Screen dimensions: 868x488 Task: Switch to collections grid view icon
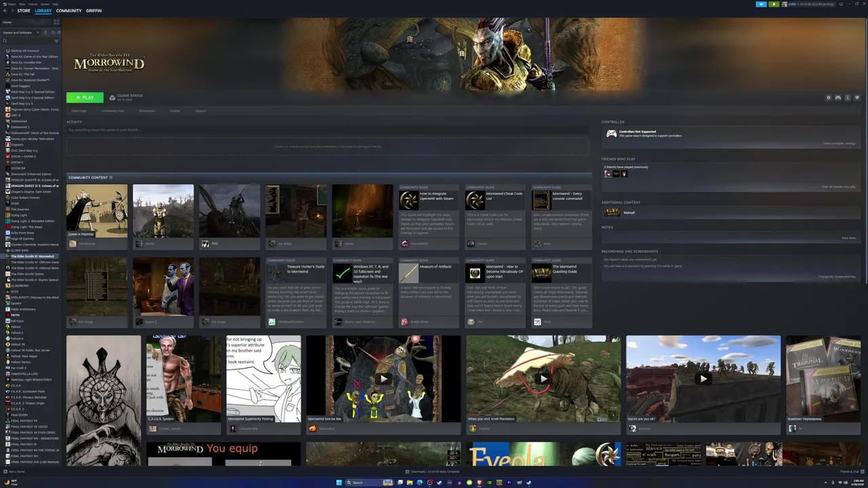(x=56, y=22)
